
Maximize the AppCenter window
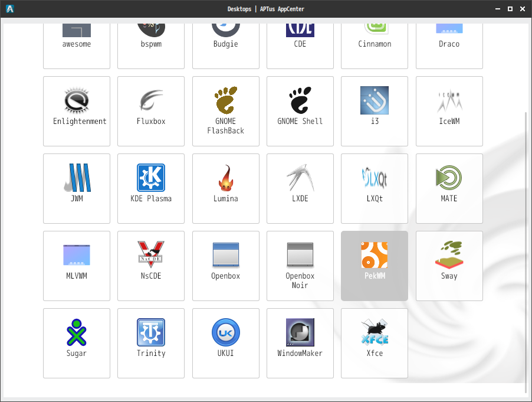click(510, 9)
